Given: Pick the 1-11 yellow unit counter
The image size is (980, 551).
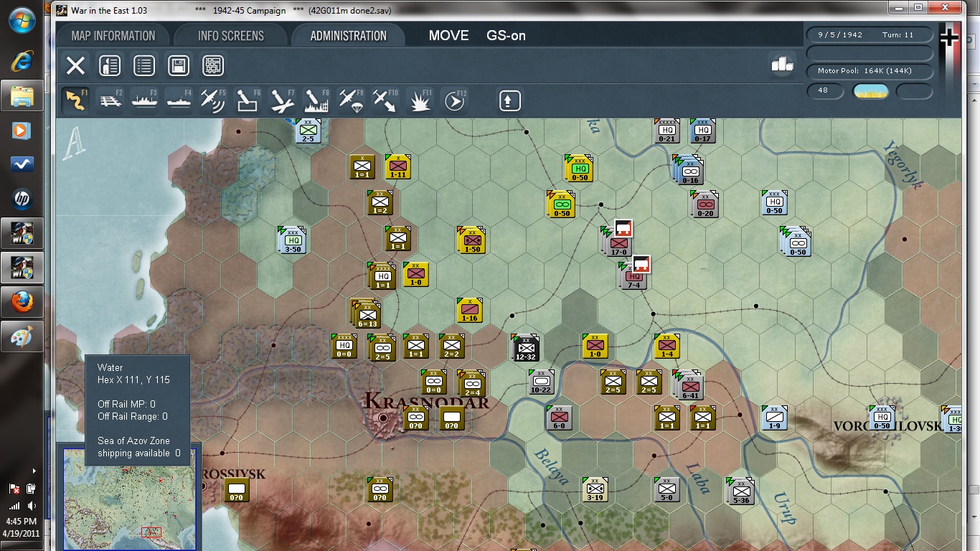Looking at the screenshot, I should [397, 166].
